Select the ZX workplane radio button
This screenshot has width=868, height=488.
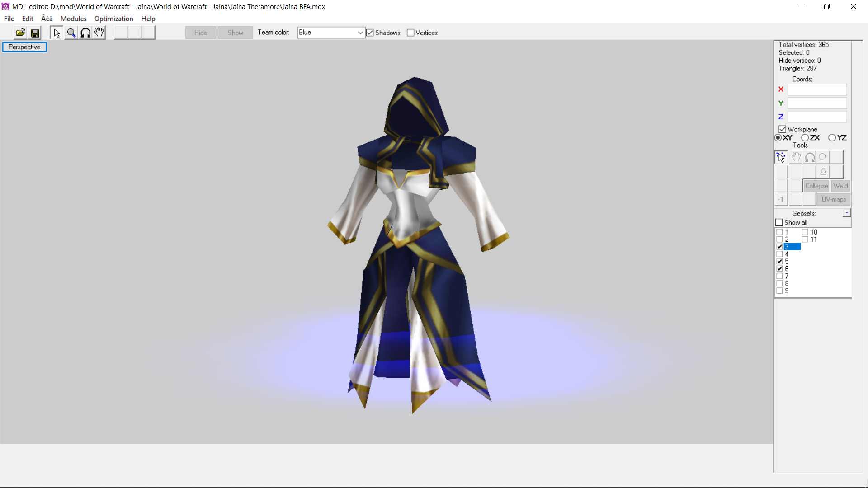pos(805,138)
